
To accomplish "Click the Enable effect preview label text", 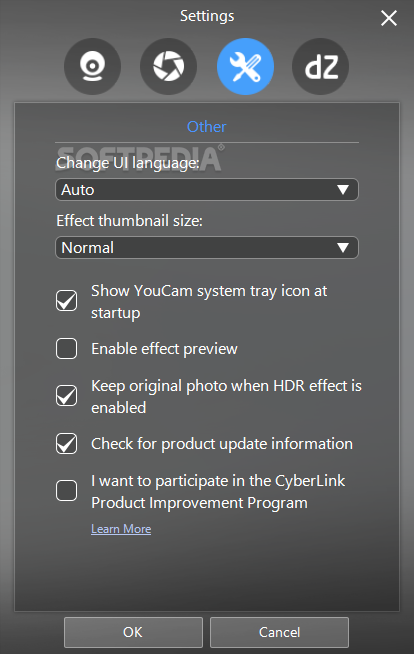I will 164,349.
